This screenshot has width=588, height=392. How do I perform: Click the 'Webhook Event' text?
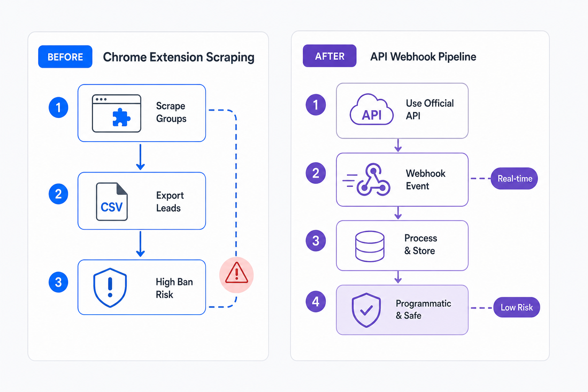pos(425,180)
